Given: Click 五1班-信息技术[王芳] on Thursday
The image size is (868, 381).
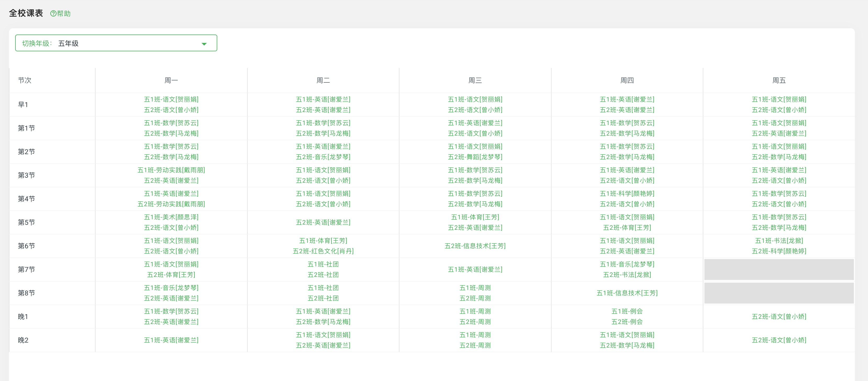Looking at the screenshot, I should click(x=627, y=293).
